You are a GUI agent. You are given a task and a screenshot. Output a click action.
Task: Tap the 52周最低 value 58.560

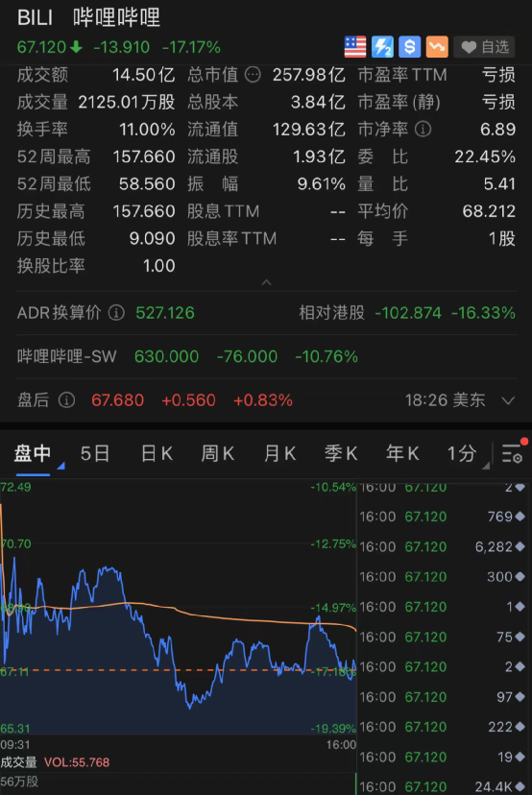(147, 184)
